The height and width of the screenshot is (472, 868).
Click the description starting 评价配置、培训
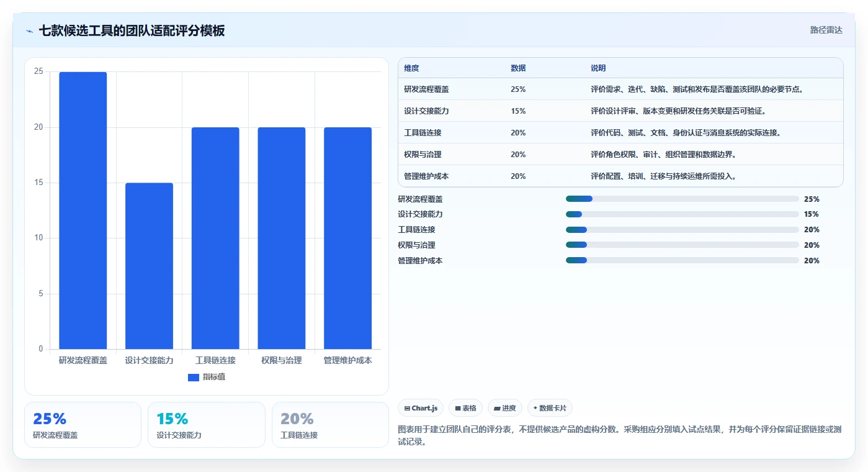click(663, 176)
